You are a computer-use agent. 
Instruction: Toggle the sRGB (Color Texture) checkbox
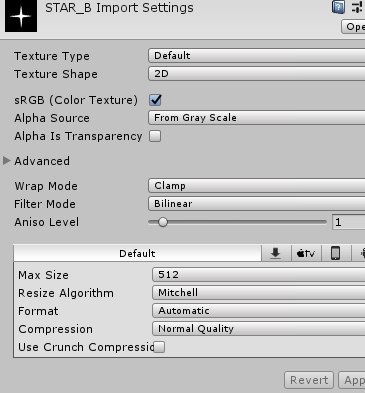tap(155, 100)
